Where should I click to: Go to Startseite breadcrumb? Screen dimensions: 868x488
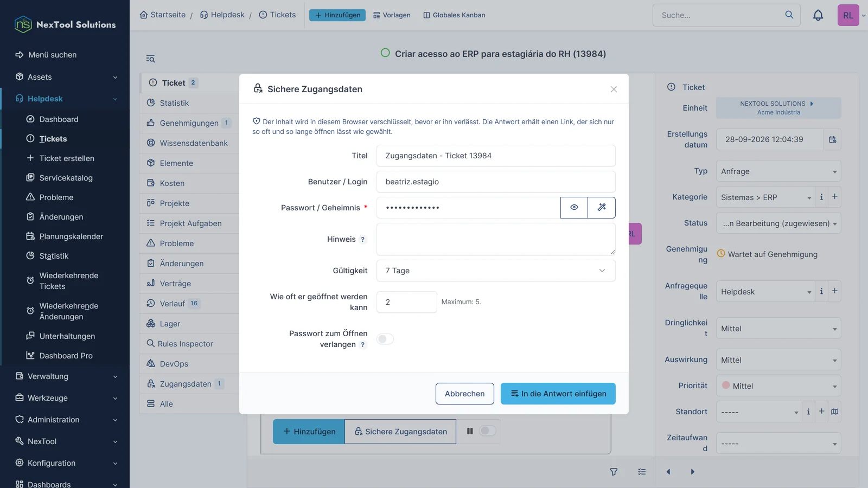pyautogui.click(x=163, y=15)
